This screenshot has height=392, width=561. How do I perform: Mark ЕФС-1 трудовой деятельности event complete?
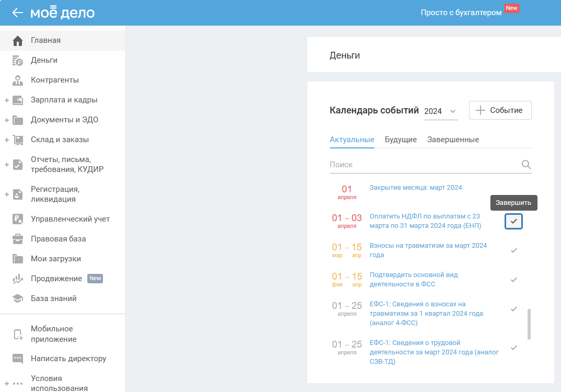click(514, 348)
